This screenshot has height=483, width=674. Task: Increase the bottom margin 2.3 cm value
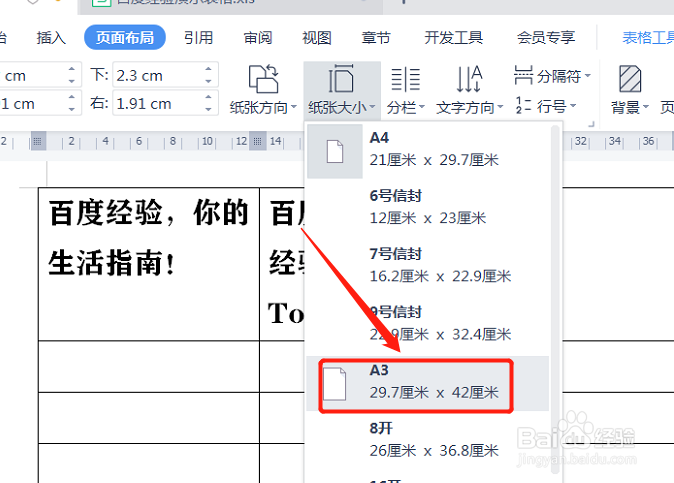click(208, 69)
